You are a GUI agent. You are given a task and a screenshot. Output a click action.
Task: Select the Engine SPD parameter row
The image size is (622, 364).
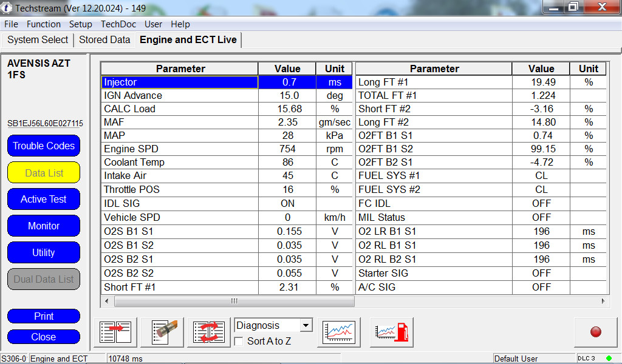180,149
